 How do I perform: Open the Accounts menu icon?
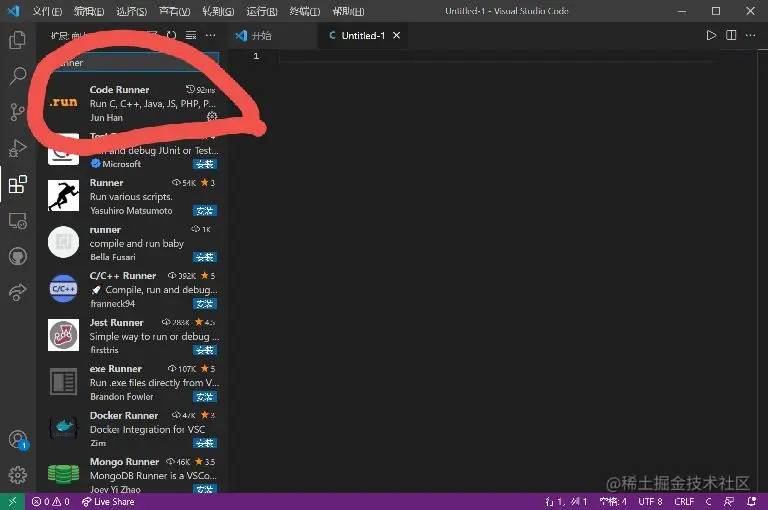click(18, 439)
